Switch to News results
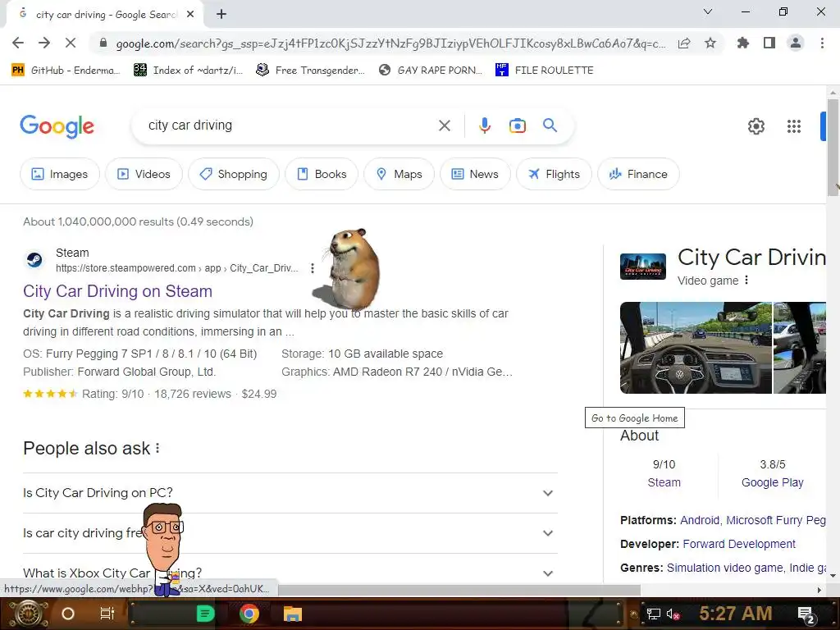 tap(475, 174)
